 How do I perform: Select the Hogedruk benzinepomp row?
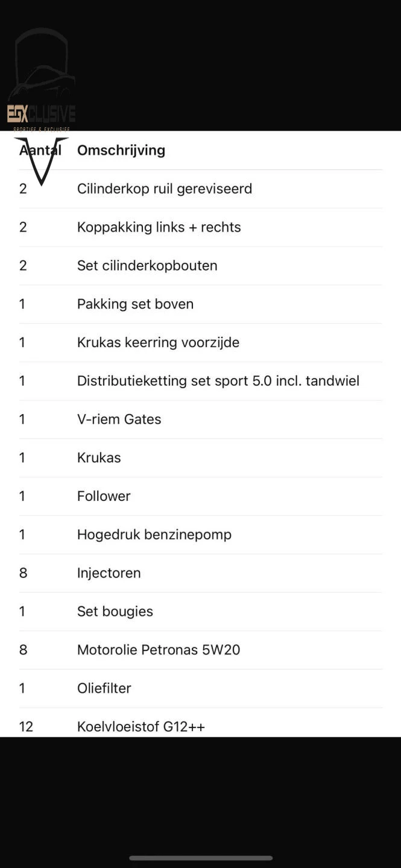(x=154, y=535)
